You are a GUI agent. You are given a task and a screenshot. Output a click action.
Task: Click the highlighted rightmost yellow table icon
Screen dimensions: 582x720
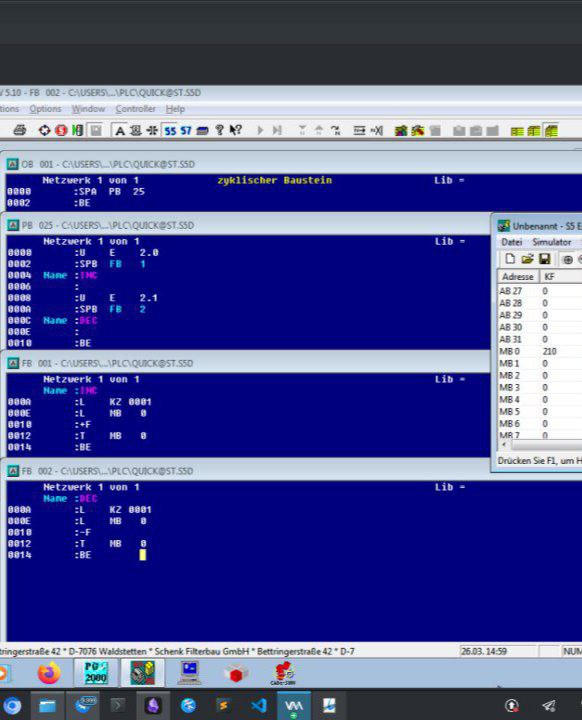[551, 130]
